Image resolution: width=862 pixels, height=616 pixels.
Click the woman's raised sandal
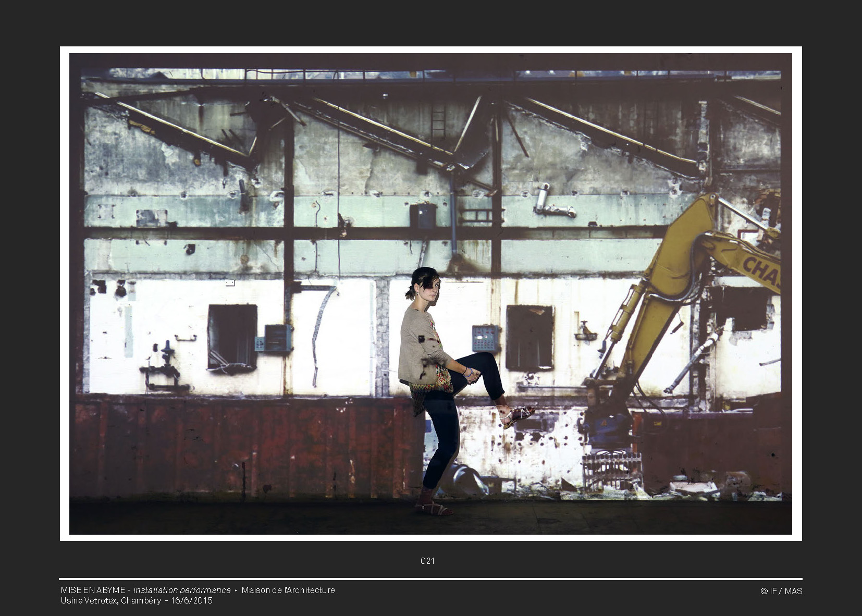[x=516, y=416]
